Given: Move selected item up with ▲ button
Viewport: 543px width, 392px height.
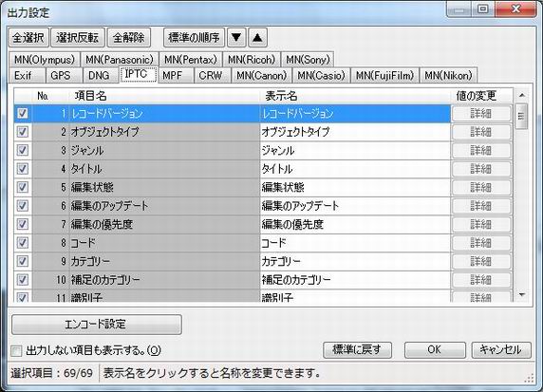Looking at the screenshot, I should 257,37.
